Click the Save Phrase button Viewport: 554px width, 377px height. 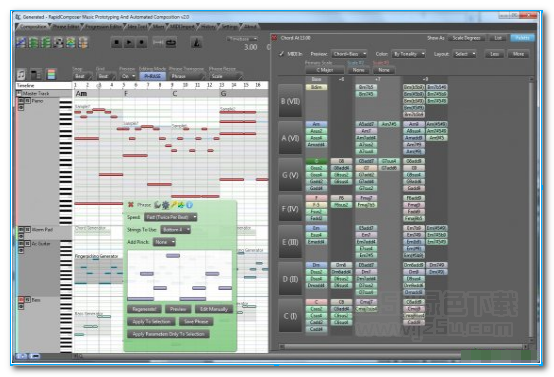click(196, 322)
